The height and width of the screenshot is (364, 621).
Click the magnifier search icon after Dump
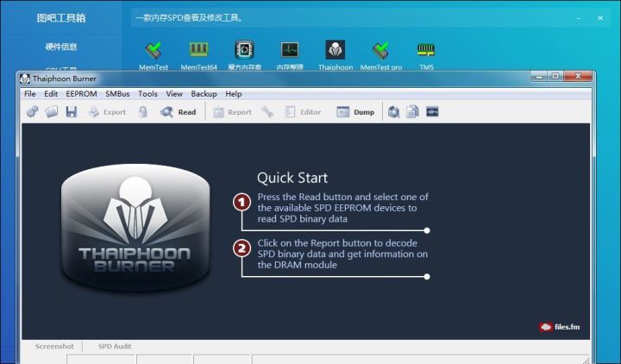pyautogui.click(x=393, y=112)
